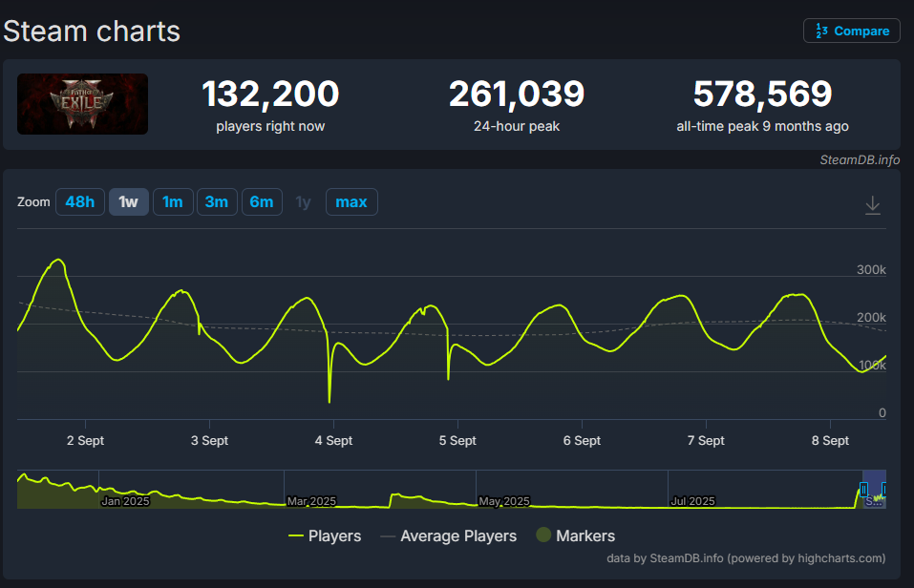Click the 7 Sept axis label
The width and height of the screenshot is (914, 588).
pyautogui.click(x=706, y=441)
